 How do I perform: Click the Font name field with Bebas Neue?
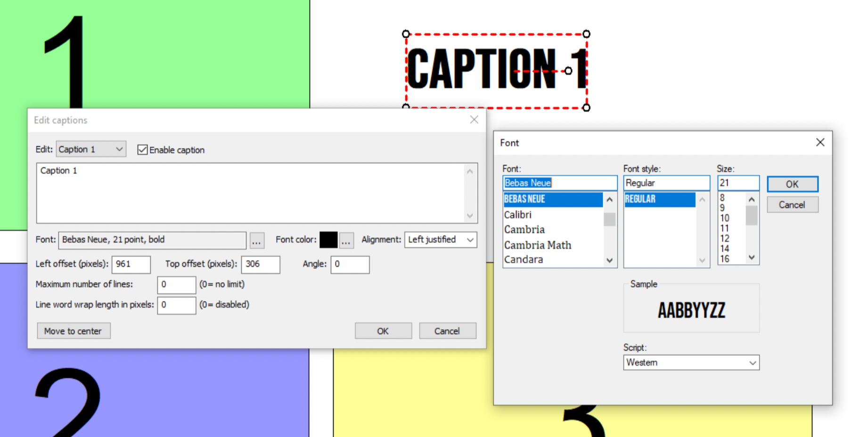pyautogui.click(x=560, y=183)
